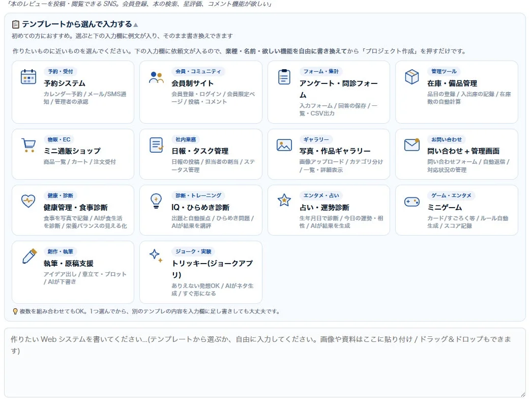Select the IQ・ひらめき診断 title text
Screen dimensions: 532x403
(x=200, y=207)
